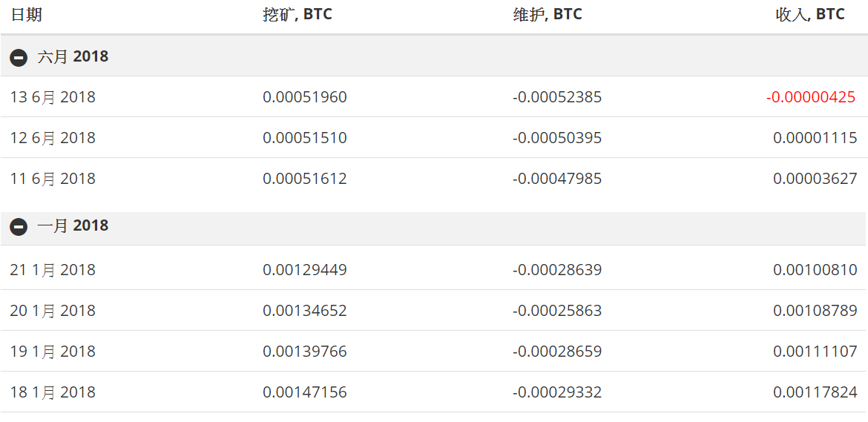Click the 六月 2018 group label
Screen dimensions: 868x422
tap(73, 56)
